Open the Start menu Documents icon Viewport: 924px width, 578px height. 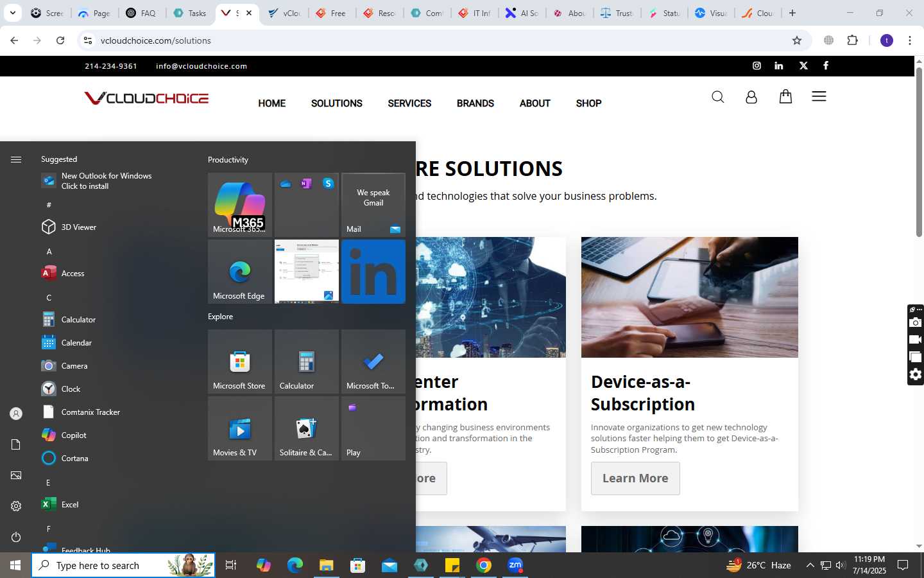tap(16, 444)
